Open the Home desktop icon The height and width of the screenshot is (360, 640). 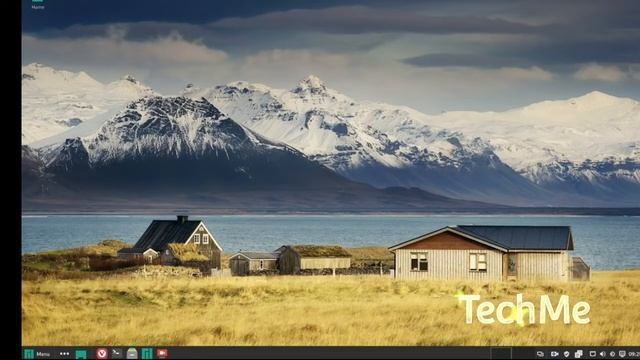[38, 4]
